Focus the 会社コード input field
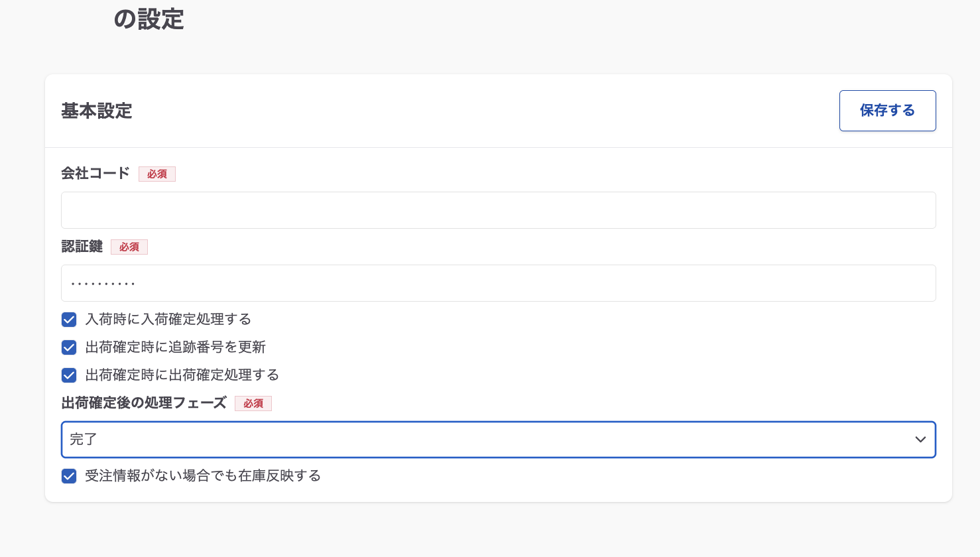 (498, 210)
